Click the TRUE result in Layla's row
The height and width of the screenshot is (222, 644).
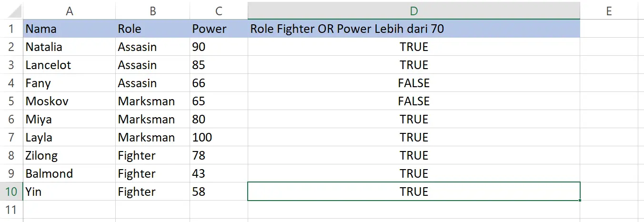(414, 137)
